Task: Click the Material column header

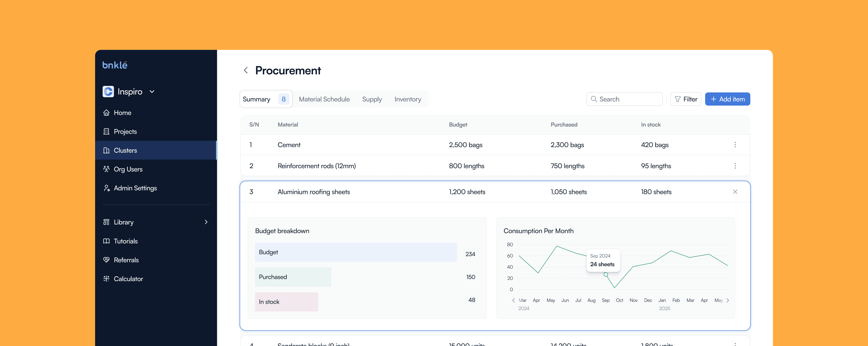Action: (288, 124)
